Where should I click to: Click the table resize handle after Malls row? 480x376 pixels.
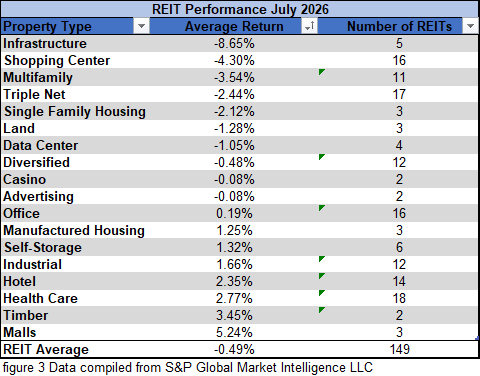pos(477,339)
